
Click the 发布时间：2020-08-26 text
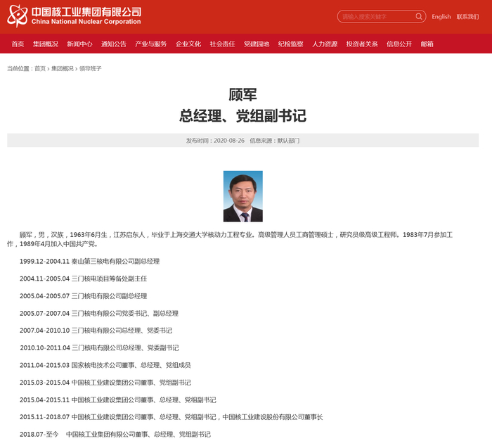[x=215, y=141]
